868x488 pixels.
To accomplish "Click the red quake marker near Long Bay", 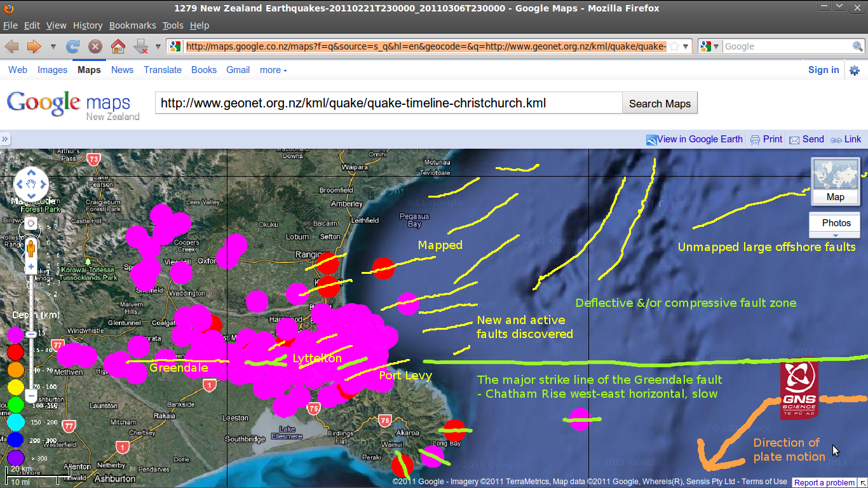I will coord(454,430).
